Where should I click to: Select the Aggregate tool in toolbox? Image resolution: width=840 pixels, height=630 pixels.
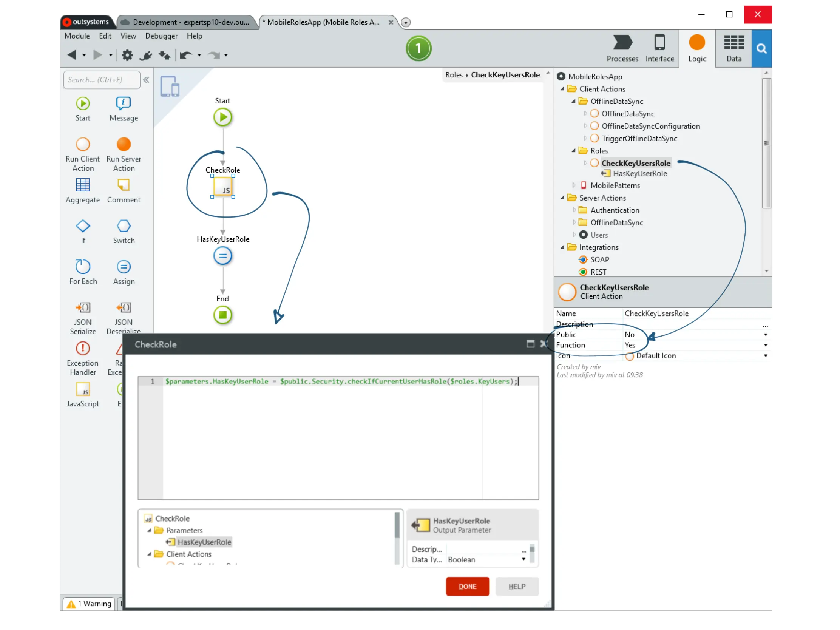point(83,186)
